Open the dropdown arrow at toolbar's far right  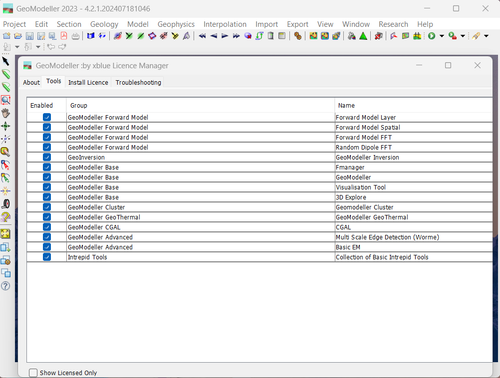[x=486, y=36]
